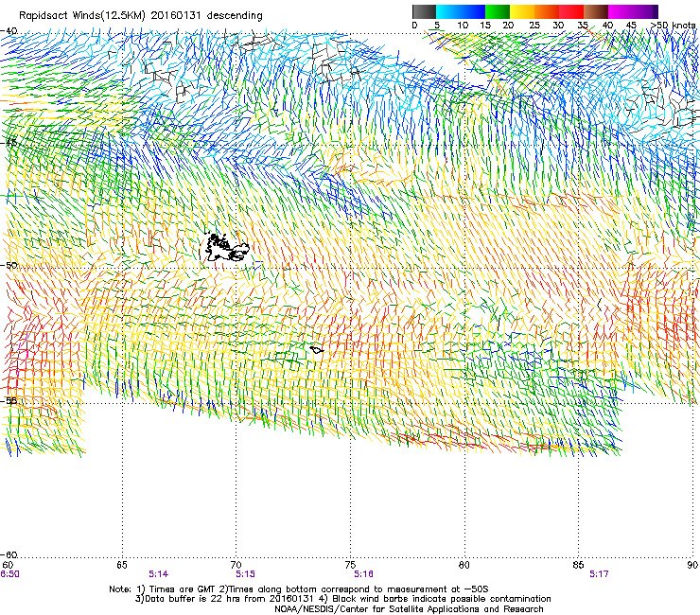Click the latitude label '-60'

point(9,554)
